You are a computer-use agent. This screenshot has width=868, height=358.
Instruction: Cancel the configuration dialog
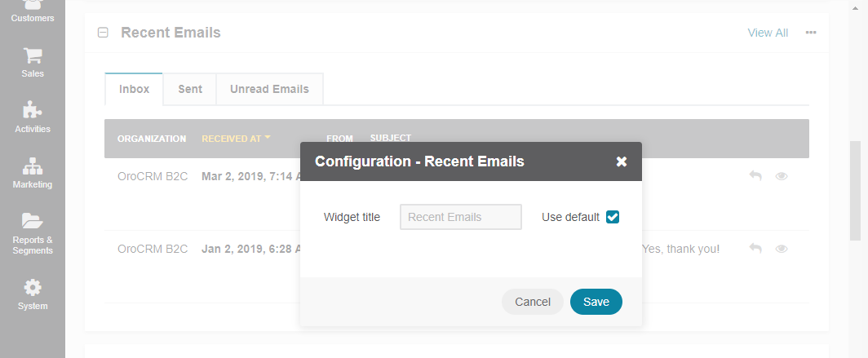(x=533, y=302)
